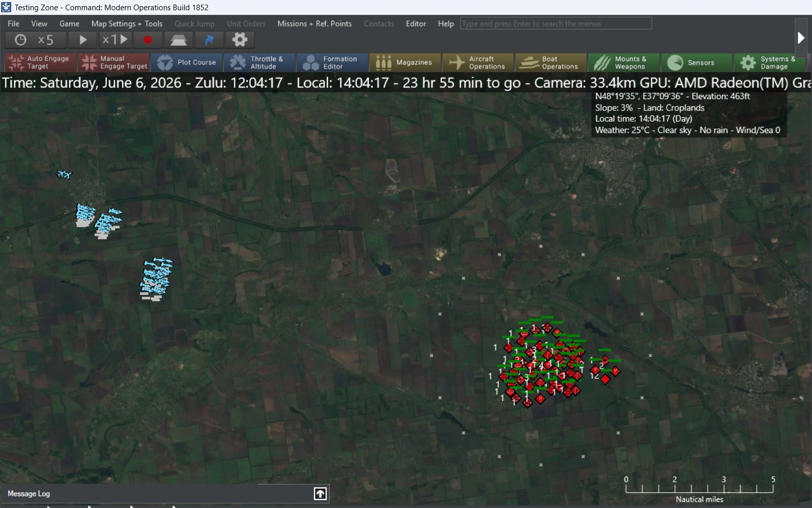Open settings with the gear icon
This screenshot has width=812, height=508.
point(239,40)
